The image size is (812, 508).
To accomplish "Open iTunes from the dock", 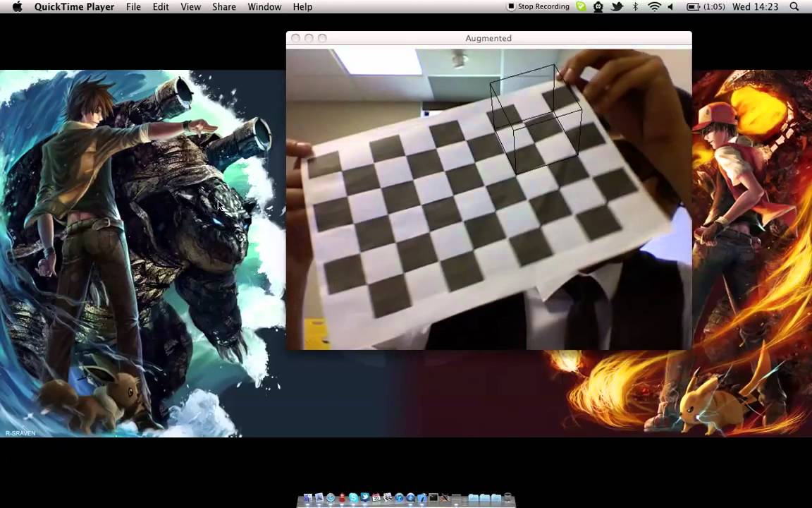I will pos(399,498).
